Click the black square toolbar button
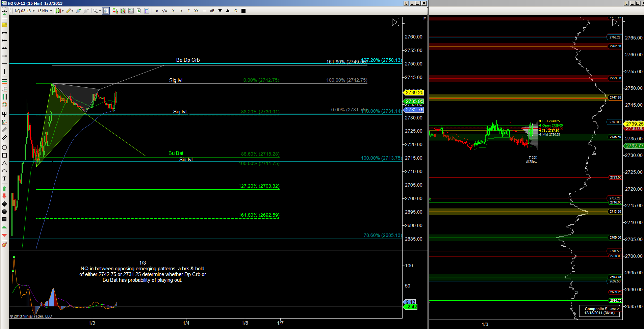644x329 pixels. coord(243,11)
